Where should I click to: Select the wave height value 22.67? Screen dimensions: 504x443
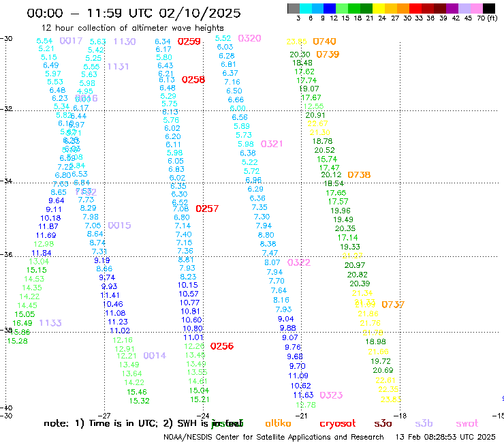tap(317, 123)
